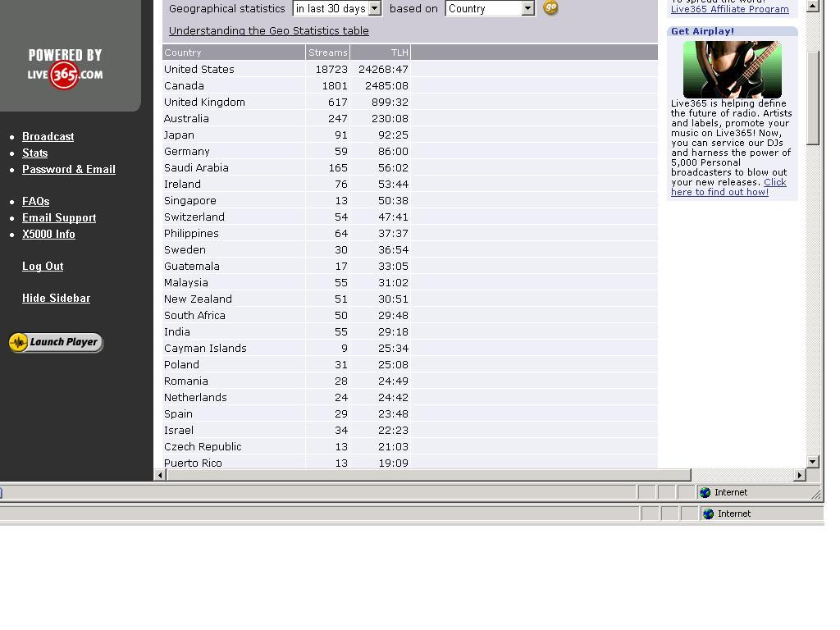Click 'Click here to find out how!' link
This screenshot has width=840, height=630.
[x=728, y=187]
